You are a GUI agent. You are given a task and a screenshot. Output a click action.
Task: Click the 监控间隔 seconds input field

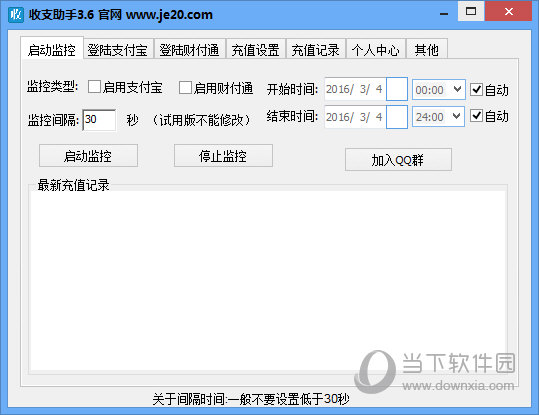(x=99, y=120)
